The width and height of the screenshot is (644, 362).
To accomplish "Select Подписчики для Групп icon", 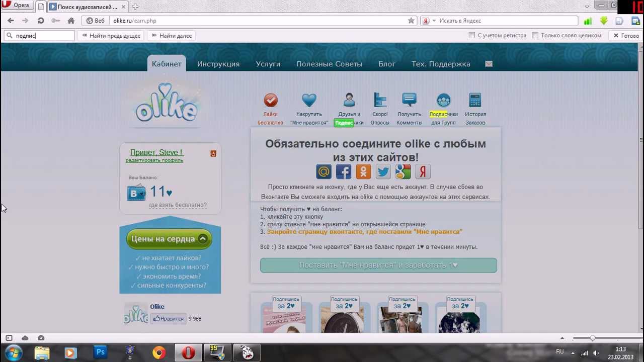I will coord(444,100).
